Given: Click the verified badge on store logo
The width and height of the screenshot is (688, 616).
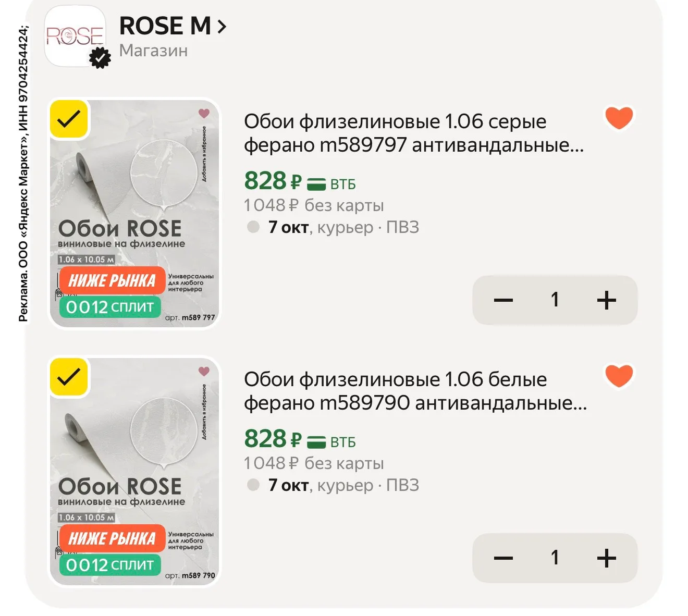Looking at the screenshot, I should 100,58.
